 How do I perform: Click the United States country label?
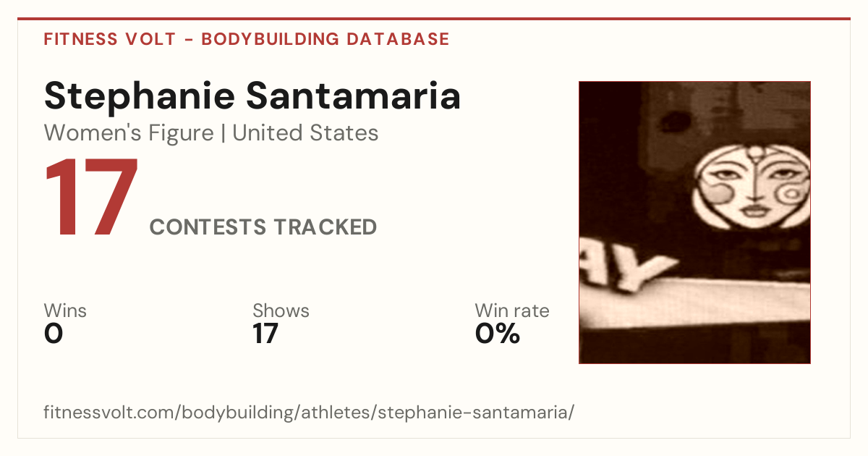305,133
